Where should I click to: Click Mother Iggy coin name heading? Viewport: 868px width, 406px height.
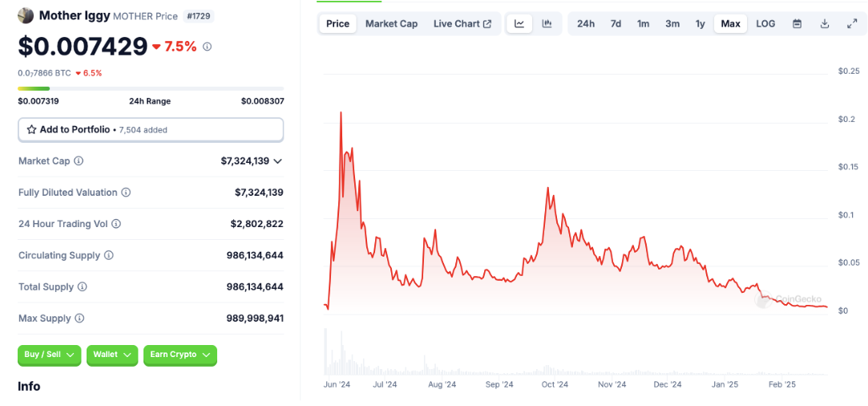(x=74, y=15)
